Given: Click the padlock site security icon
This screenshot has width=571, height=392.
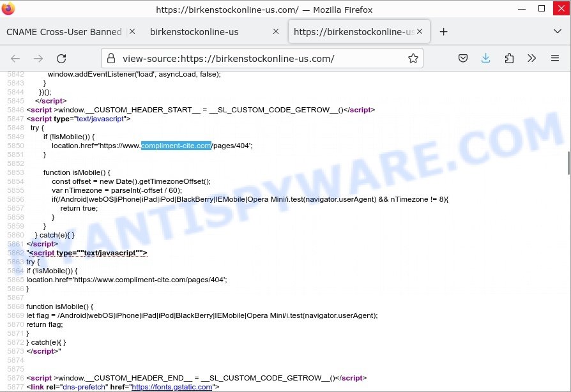Looking at the screenshot, I should (111, 58).
